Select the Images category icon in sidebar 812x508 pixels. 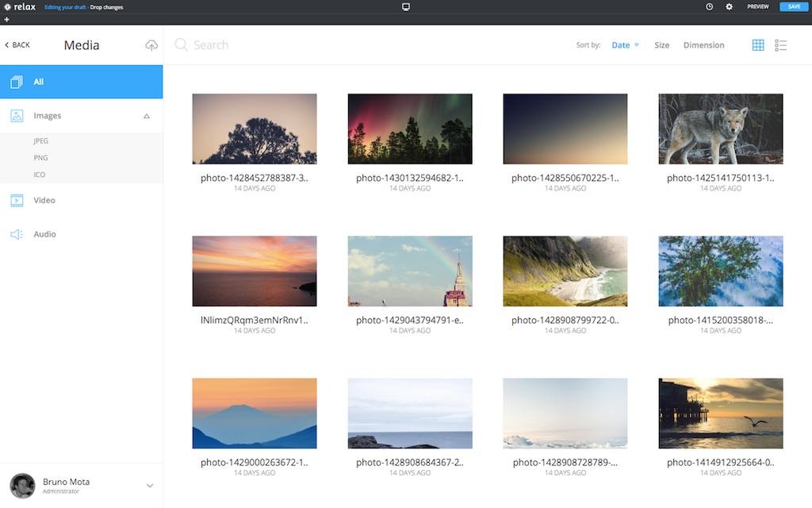17,115
